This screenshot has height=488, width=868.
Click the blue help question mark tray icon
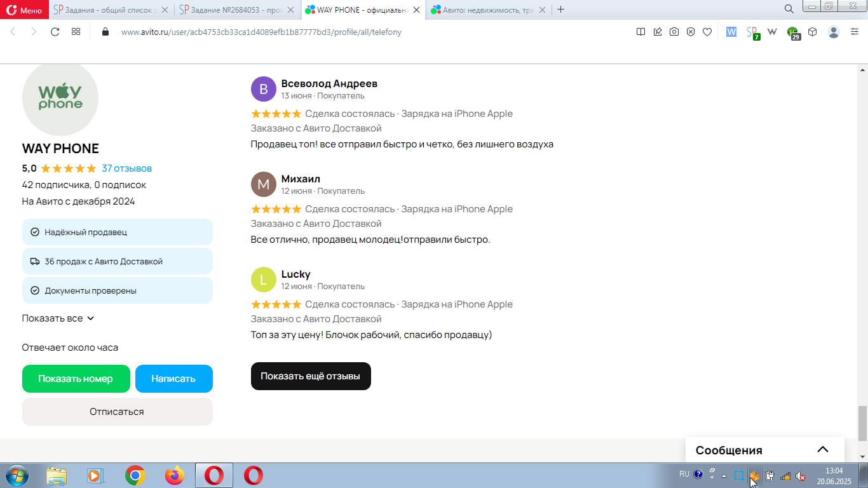coord(698,474)
